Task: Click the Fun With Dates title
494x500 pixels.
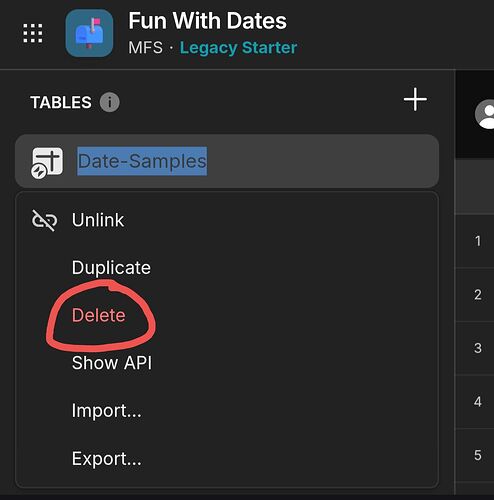Action: pos(207,21)
